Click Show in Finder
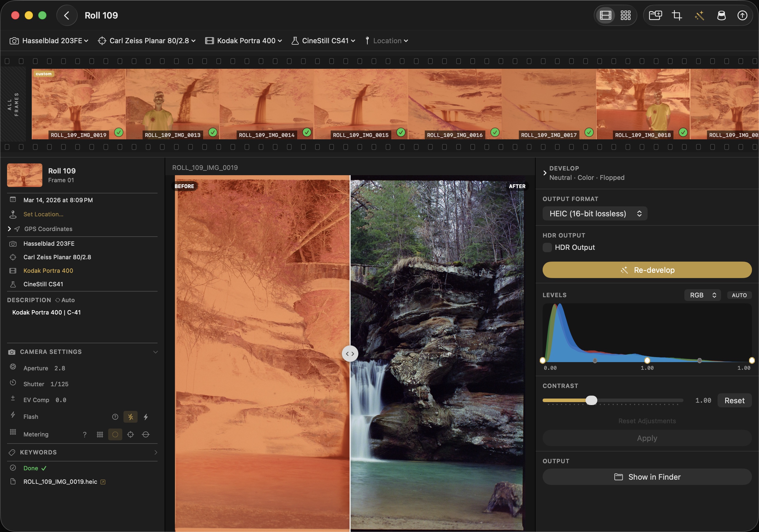 tap(647, 477)
